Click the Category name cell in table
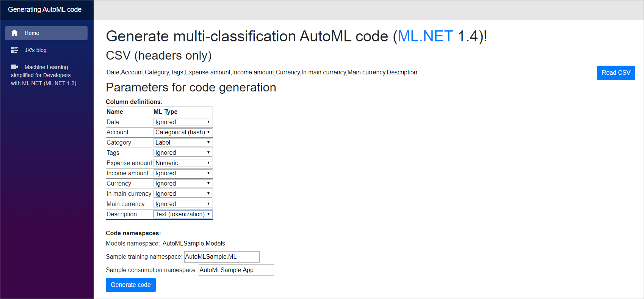This screenshot has width=644, height=299. [x=129, y=142]
